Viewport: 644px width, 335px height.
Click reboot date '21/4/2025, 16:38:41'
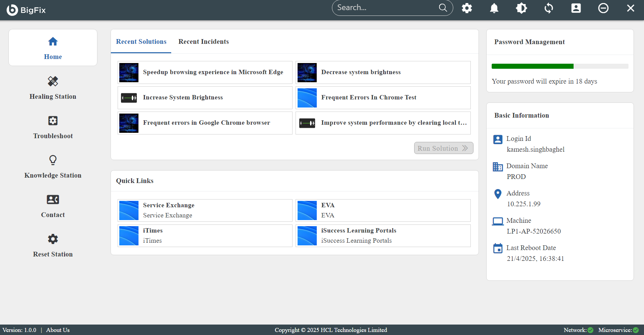tap(535, 258)
